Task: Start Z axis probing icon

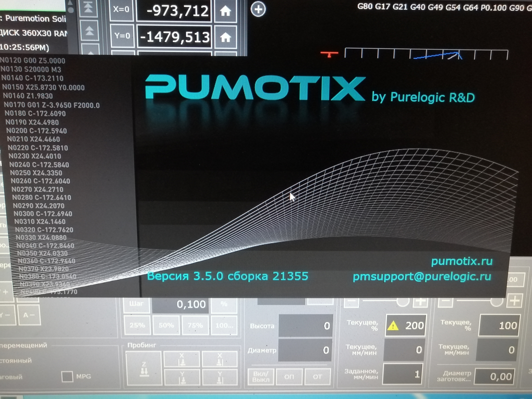Action: click(x=144, y=369)
